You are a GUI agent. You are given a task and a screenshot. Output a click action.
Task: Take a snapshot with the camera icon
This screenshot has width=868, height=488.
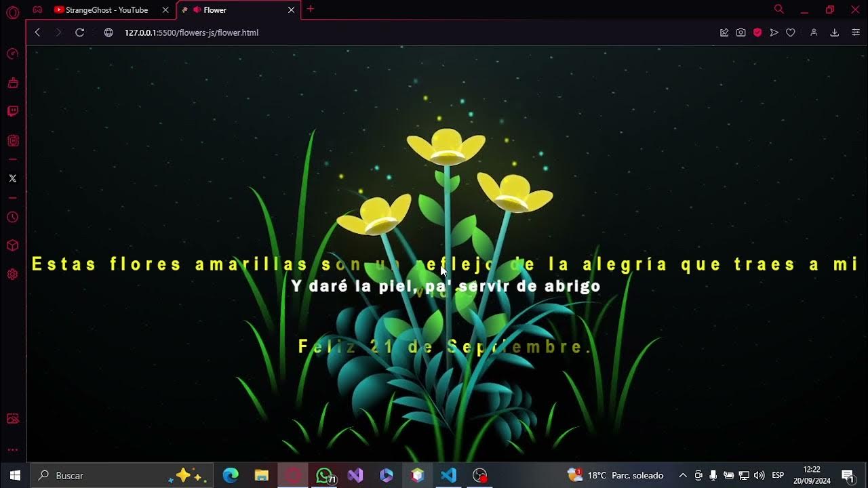point(741,33)
